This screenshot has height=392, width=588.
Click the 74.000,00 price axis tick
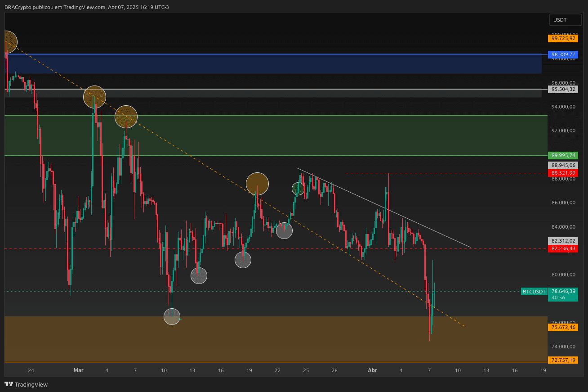coord(563,347)
